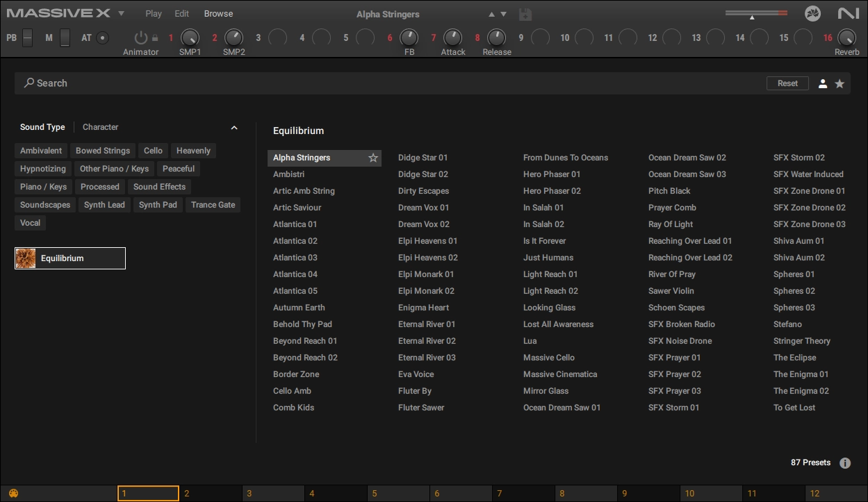868x502 pixels.
Task: Select slot 12 in the bottom bar
Action: (837, 494)
